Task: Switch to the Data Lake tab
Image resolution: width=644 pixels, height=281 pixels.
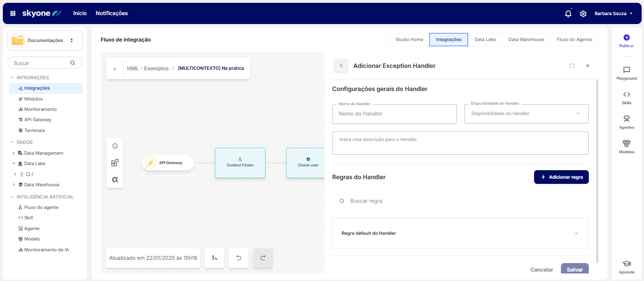Action: pyautogui.click(x=485, y=40)
